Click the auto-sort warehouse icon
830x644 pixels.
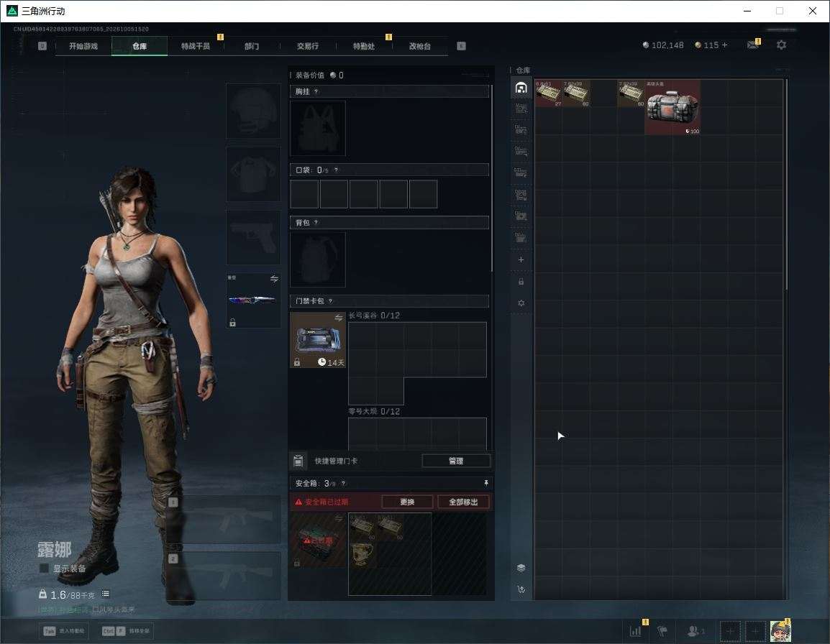point(521,589)
